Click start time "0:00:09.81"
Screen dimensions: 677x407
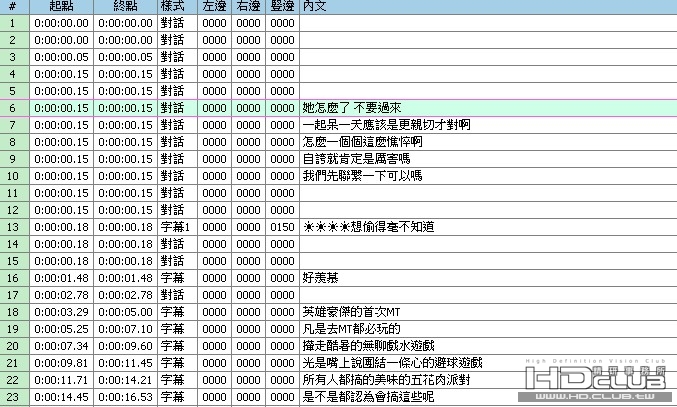point(61,363)
